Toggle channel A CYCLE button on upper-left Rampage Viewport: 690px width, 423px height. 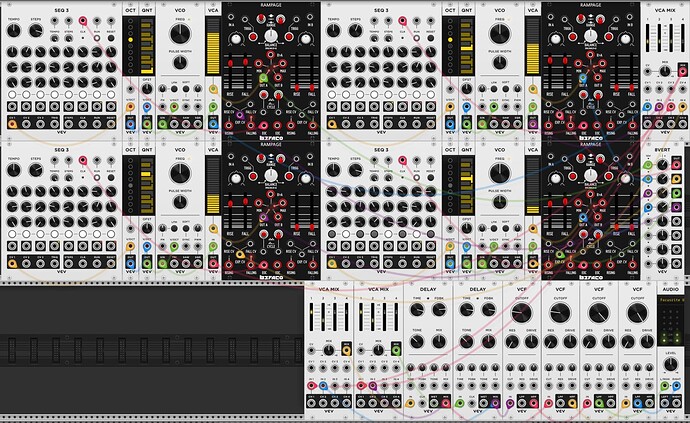click(x=263, y=94)
